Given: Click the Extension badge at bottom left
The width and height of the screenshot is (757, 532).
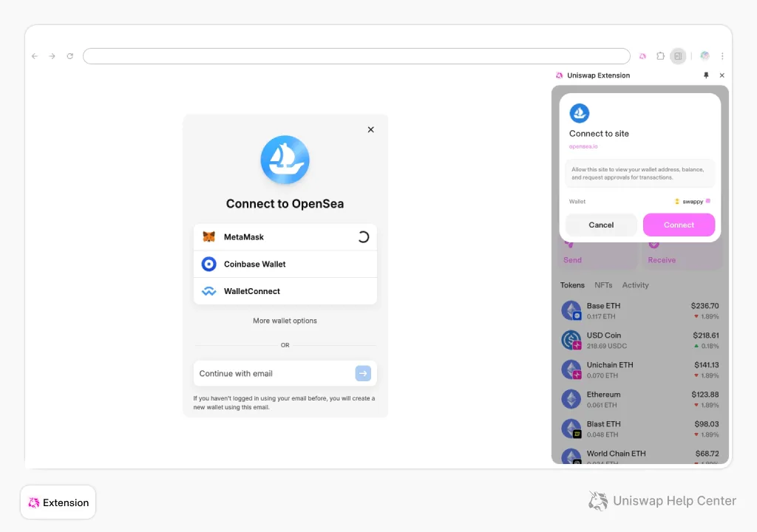Looking at the screenshot, I should 58,502.
